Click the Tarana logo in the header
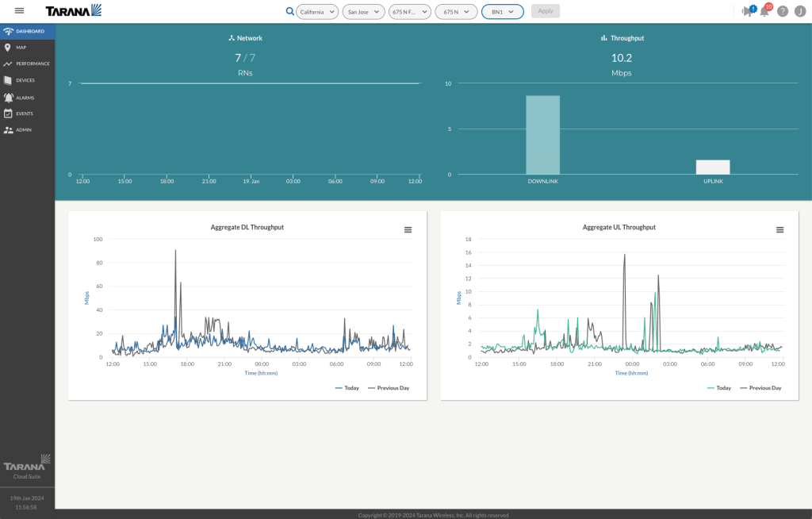This screenshot has width=812, height=519. 73,11
